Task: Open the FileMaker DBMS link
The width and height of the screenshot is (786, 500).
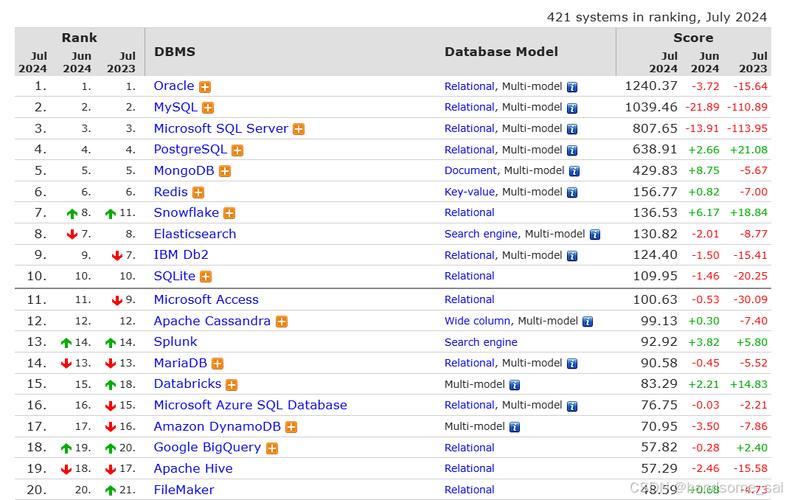Action: pos(184,489)
